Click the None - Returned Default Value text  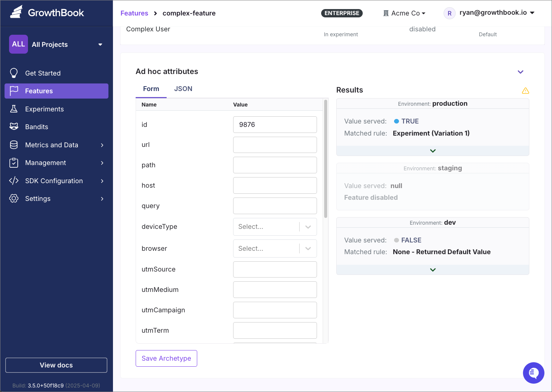pyautogui.click(x=442, y=252)
